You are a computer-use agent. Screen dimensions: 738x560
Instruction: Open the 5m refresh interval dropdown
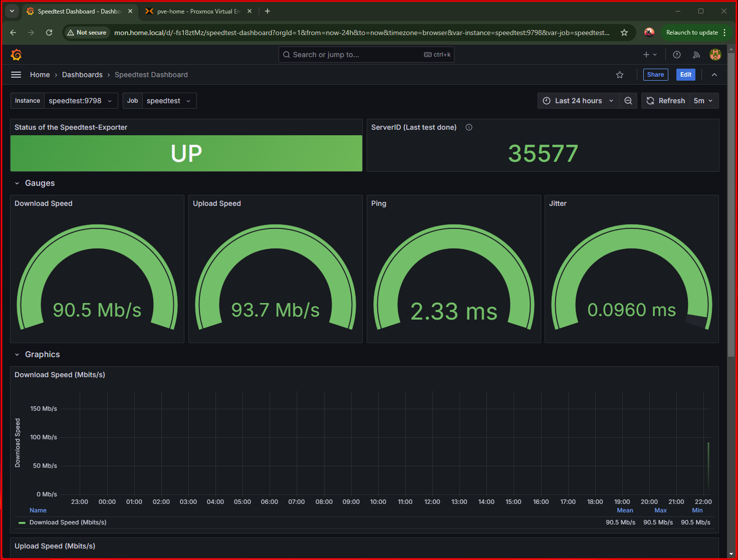point(704,101)
